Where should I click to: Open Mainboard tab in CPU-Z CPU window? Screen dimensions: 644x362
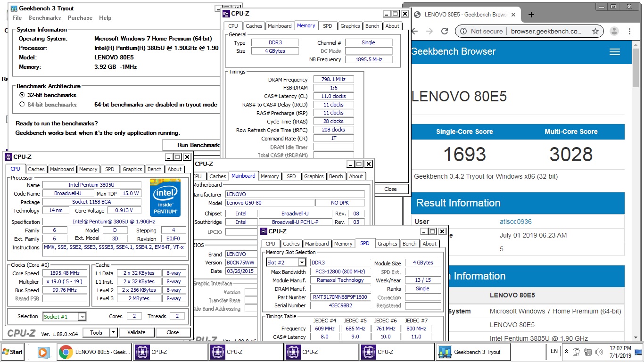click(62, 169)
